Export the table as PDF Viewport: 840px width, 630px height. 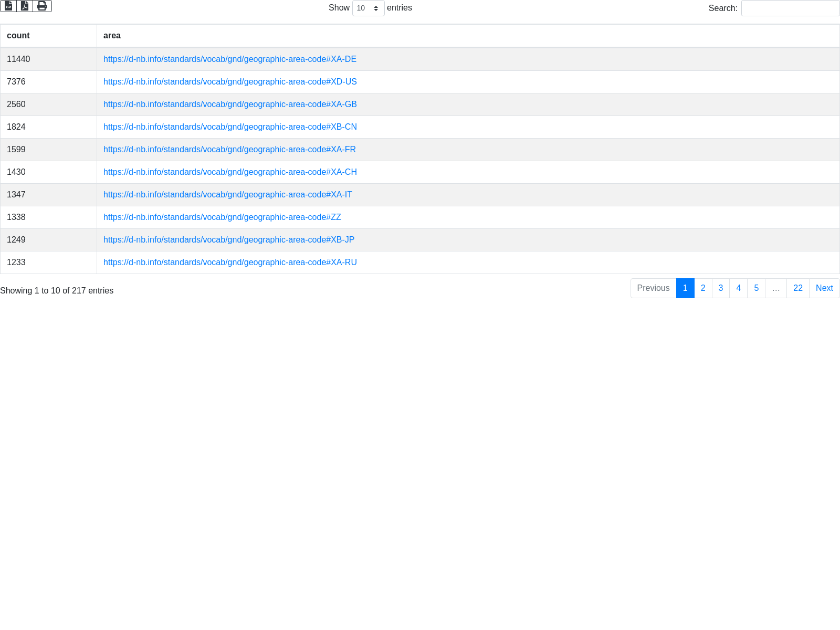[x=25, y=6]
